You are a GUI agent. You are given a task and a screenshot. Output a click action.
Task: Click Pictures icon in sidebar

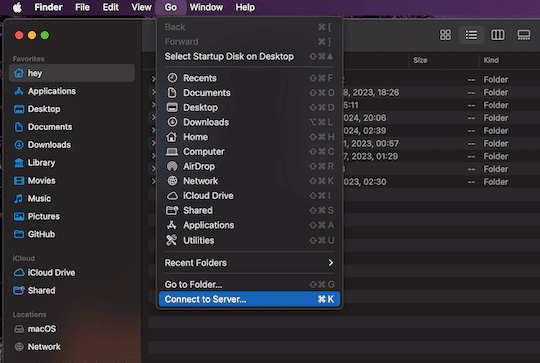(19, 216)
